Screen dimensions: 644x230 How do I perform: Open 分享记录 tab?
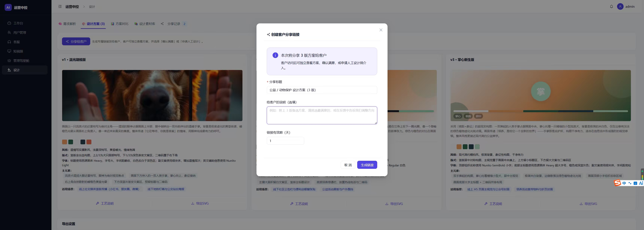[x=174, y=24]
